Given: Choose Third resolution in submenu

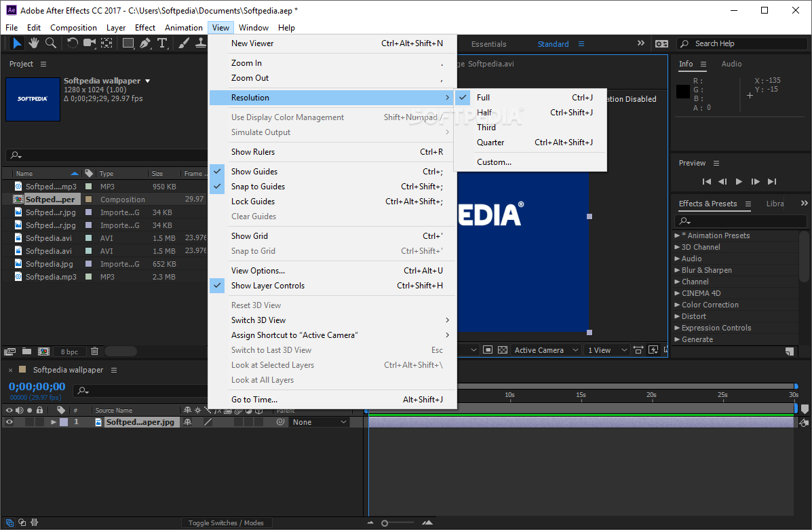Looking at the screenshot, I should click(x=530, y=128).
